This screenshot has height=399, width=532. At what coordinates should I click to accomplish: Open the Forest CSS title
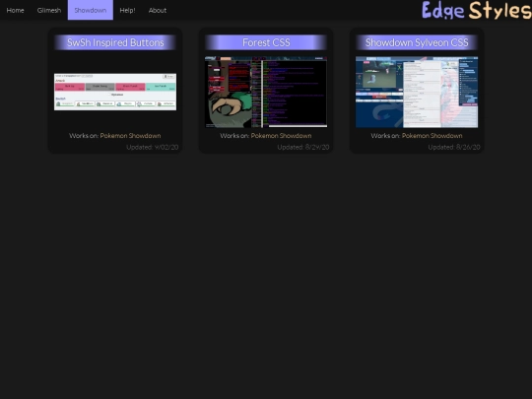coord(266,42)
